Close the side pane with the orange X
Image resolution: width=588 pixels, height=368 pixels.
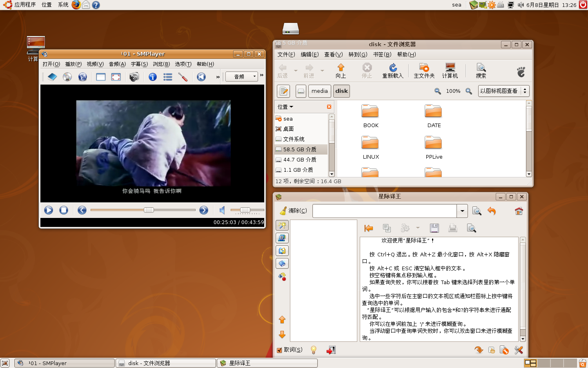[x=329, y=107]
